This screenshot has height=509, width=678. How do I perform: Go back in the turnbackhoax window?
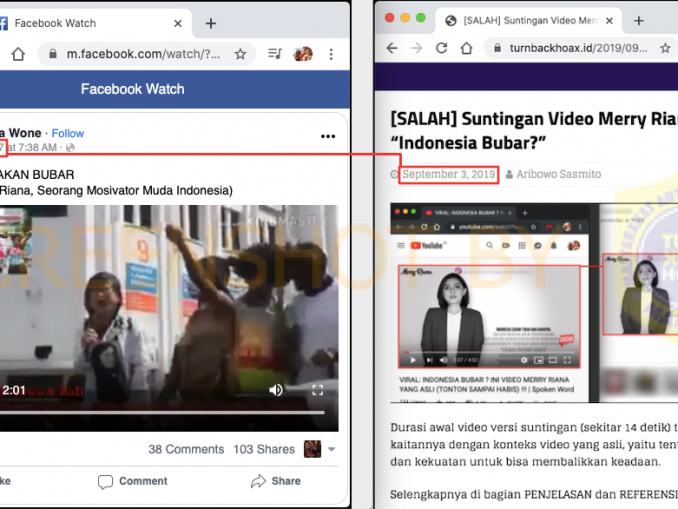[x=392, y=48]
